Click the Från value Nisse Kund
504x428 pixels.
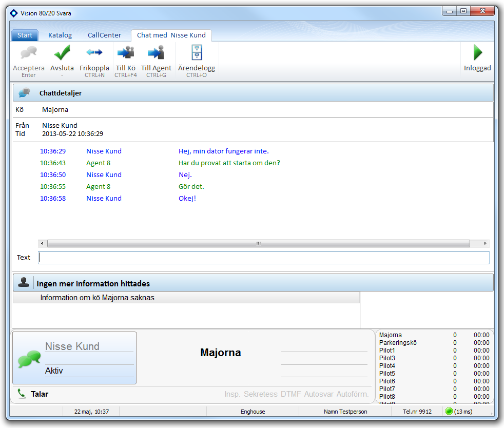[x=60, y=125]
